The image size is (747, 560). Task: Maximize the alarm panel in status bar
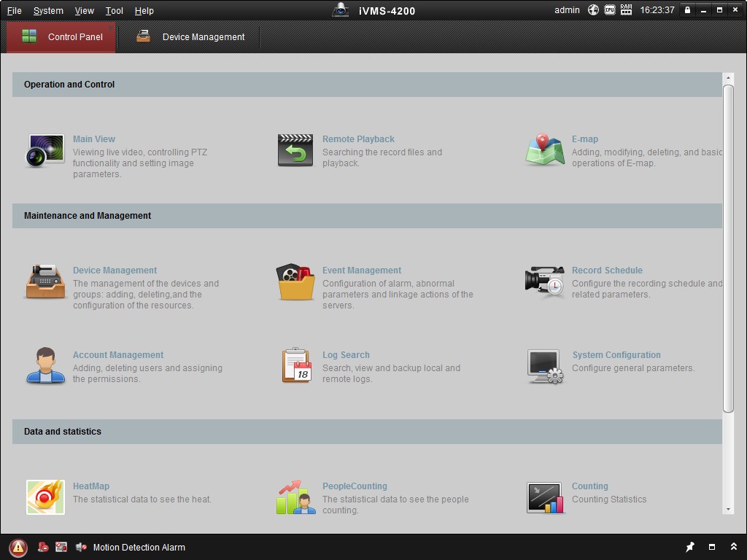pyautogui.click(x=712, y=547)
